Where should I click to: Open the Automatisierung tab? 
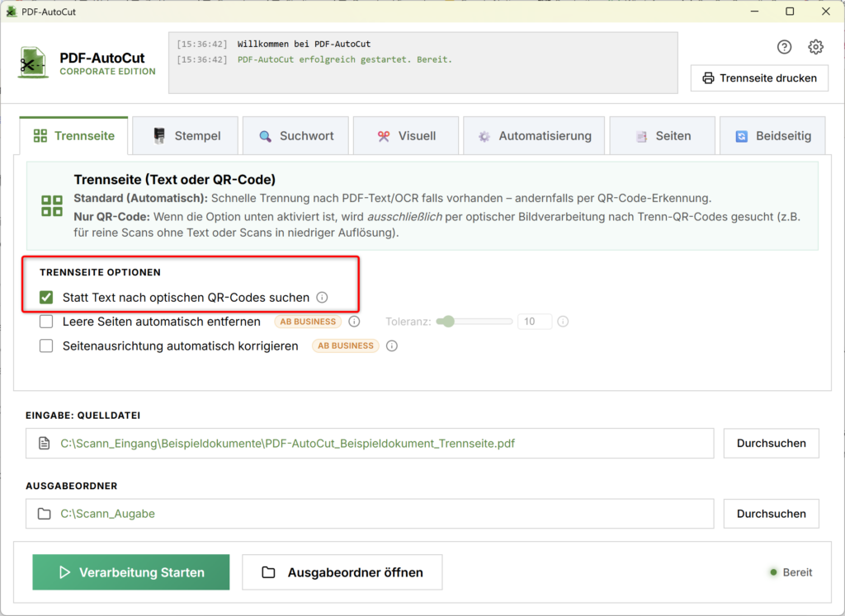tap(534, 136)
